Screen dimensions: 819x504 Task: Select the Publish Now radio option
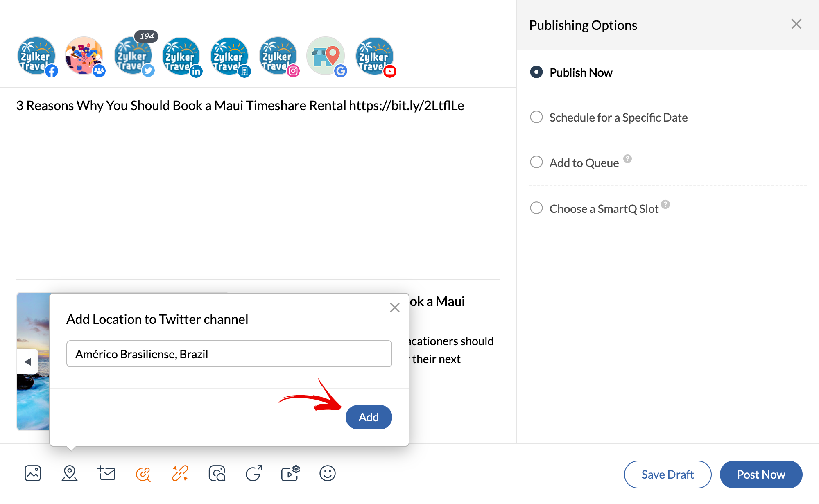[536, 72]
